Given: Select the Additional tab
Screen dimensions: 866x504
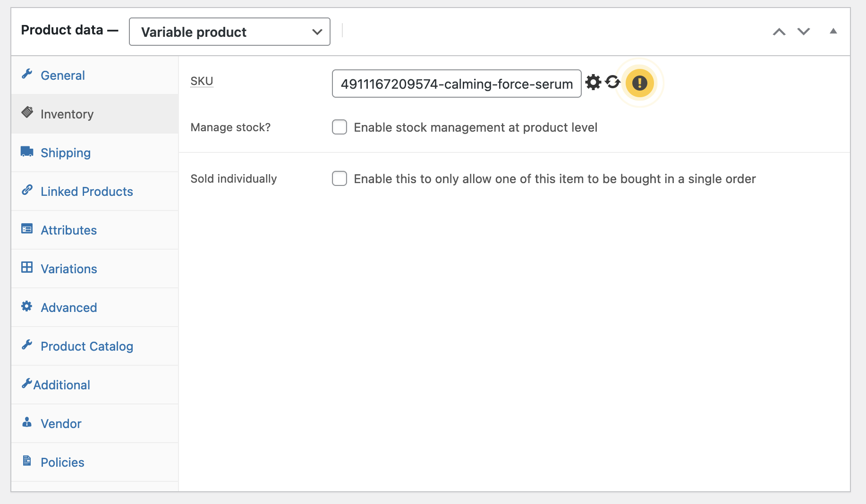Looking at the screenshot, I should 61,385.
